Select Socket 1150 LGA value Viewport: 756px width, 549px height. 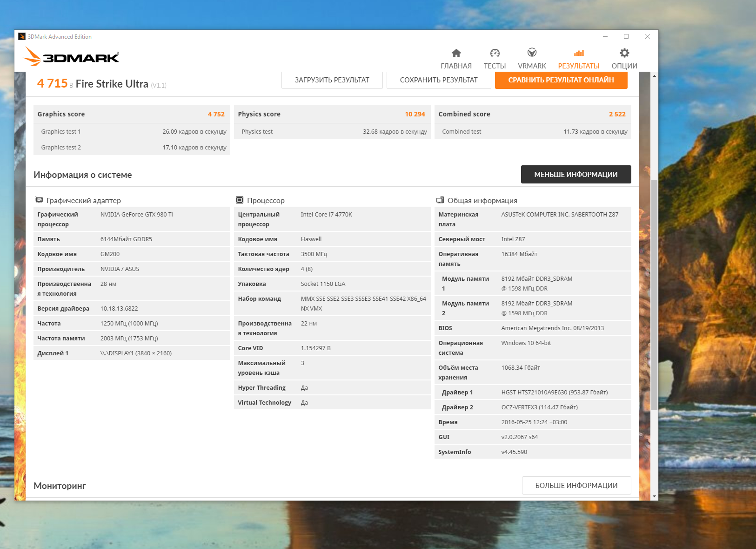click(323, 284)
